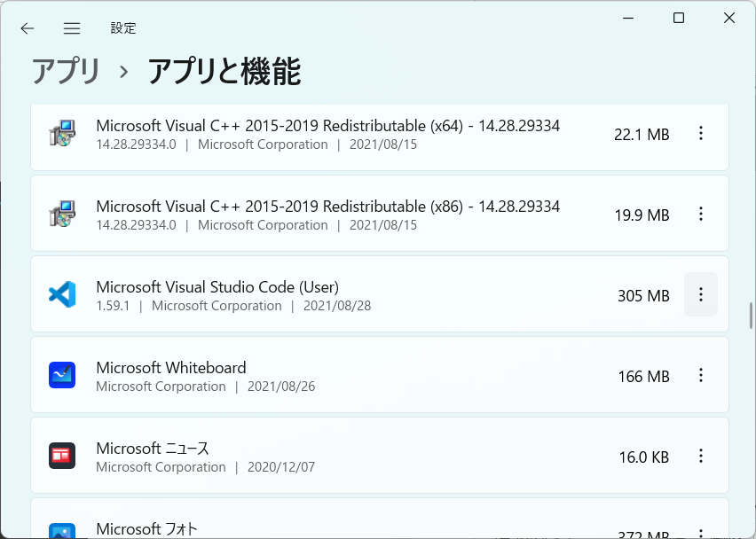Open options menu for Visual C++ x86 Redistributable

[701, 214]
